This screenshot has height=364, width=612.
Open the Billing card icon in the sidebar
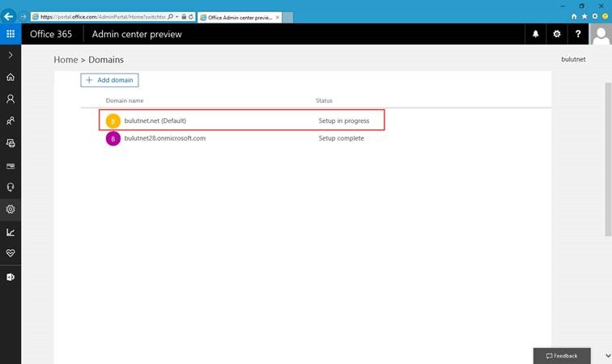click(11, 166)
